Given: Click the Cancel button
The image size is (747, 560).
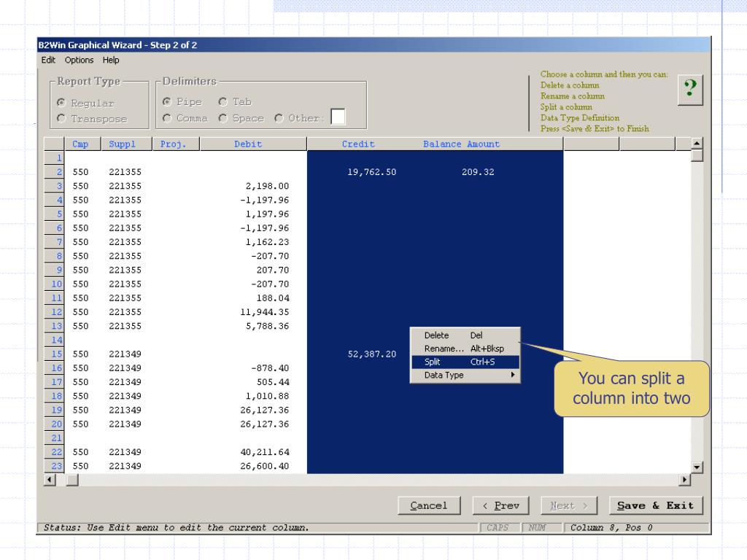Looking at the screenshot, I should pyautogui.click(x=429, y=505).
